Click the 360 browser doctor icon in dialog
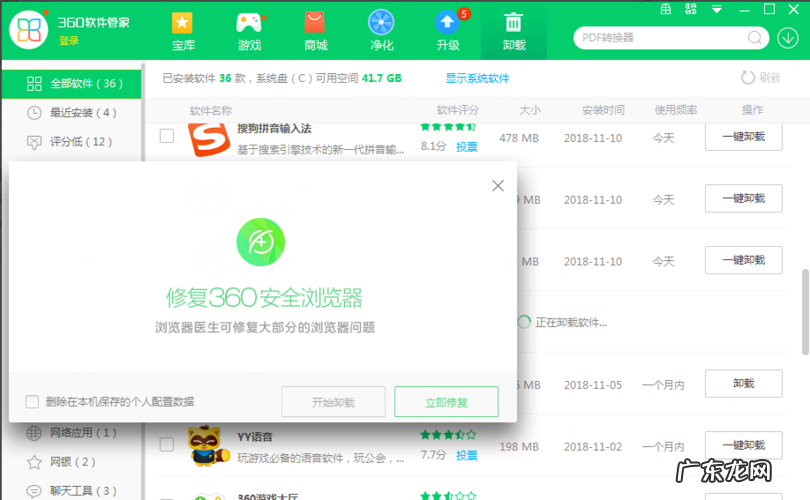 pos(260,242)
